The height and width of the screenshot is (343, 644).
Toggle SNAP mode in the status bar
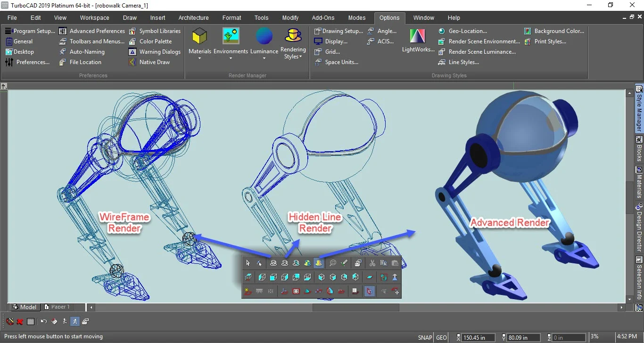424,337
